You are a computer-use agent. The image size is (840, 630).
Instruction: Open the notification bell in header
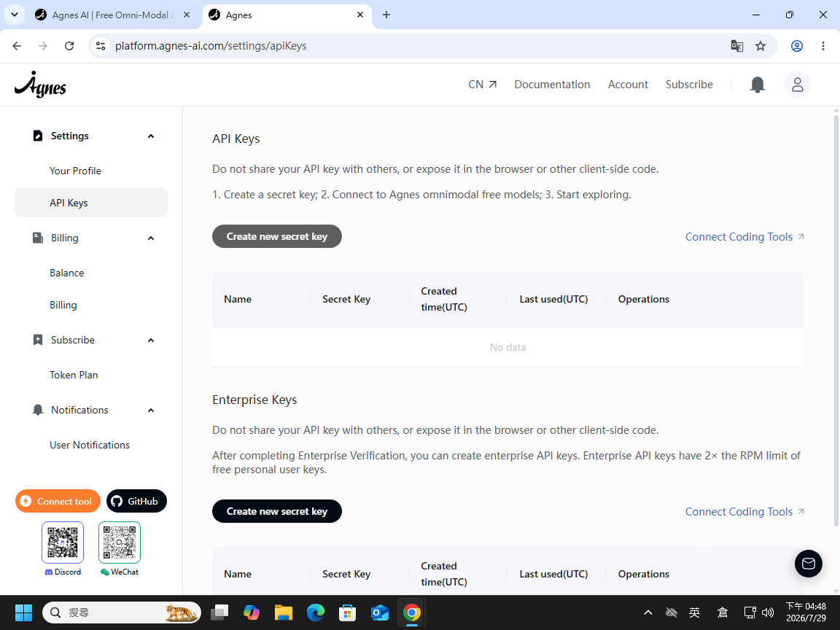[x=757, y=85]
